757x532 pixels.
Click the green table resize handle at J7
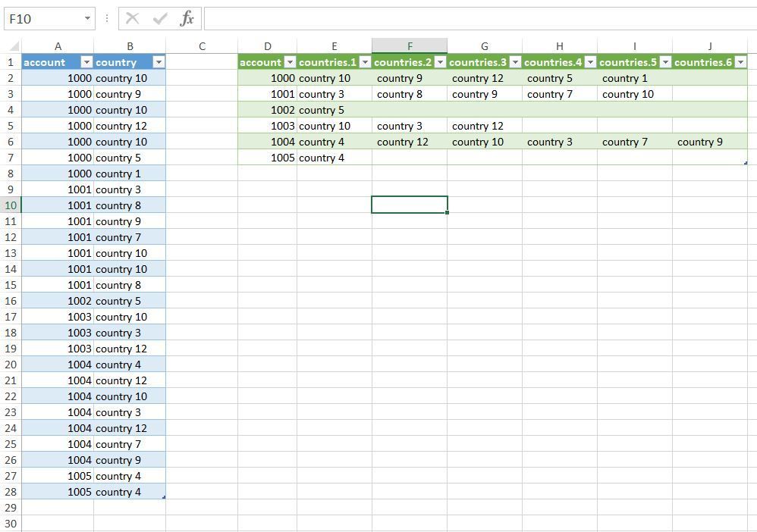pyautogui.click(x=746, y=163)
